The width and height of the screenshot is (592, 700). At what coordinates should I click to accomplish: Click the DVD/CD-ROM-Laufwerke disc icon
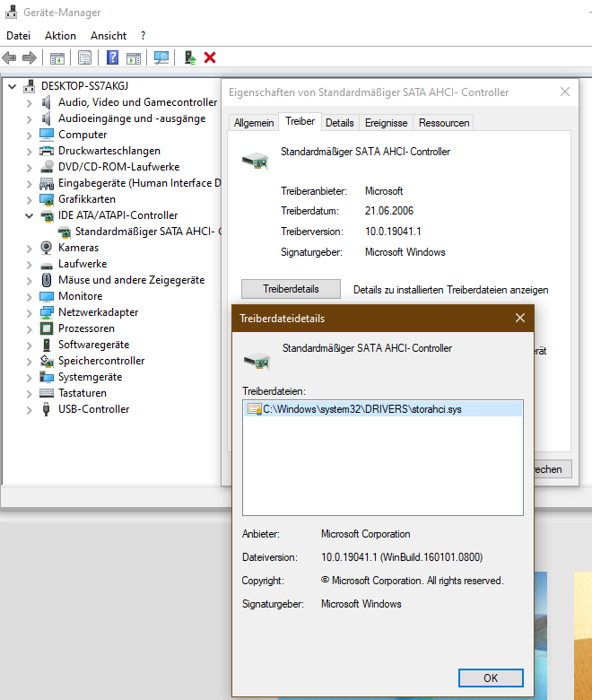click(47, 167)
